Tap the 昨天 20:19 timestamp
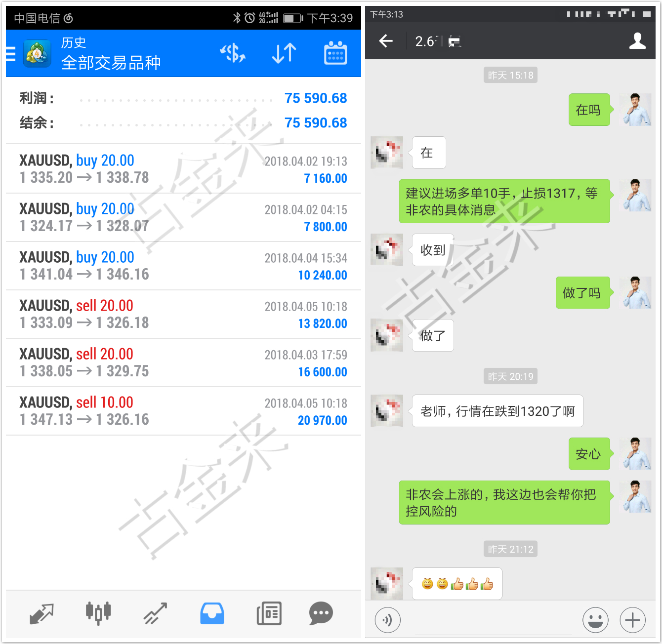The width and height of the screenshot is (662, 644). [x=510, y=376]
